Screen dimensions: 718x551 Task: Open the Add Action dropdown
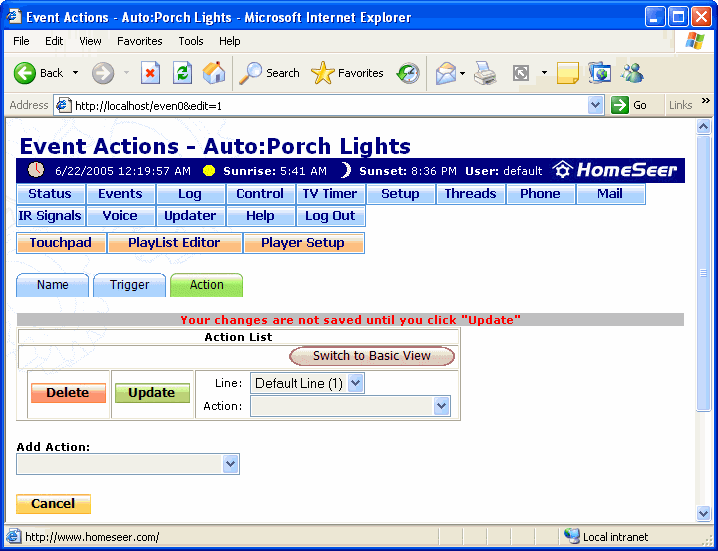[x=128, y=464]
